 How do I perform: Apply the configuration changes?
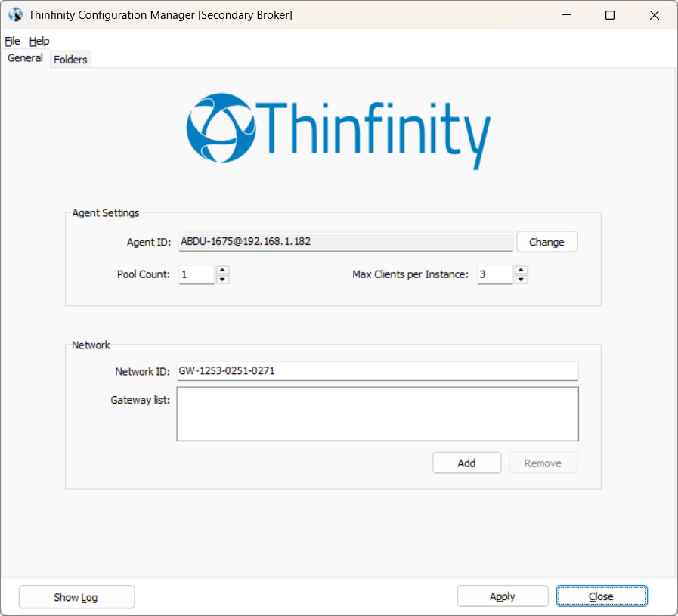click(502, 596)
